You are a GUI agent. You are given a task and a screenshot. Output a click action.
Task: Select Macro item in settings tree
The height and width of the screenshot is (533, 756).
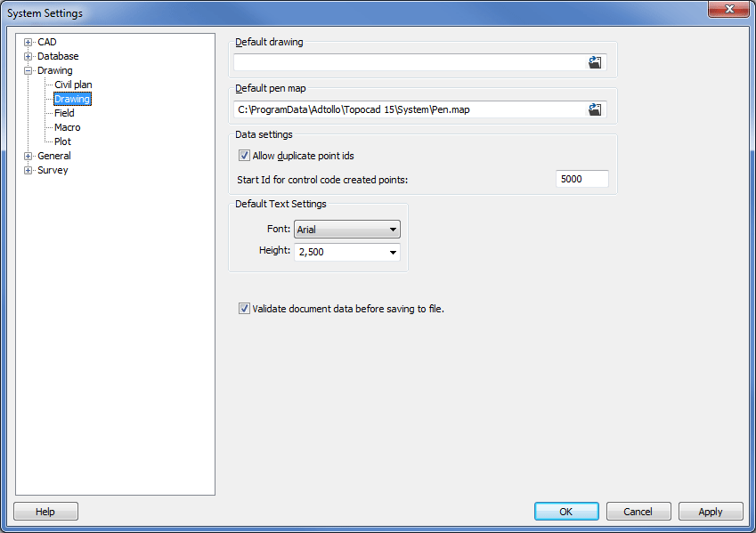(67, 127)
